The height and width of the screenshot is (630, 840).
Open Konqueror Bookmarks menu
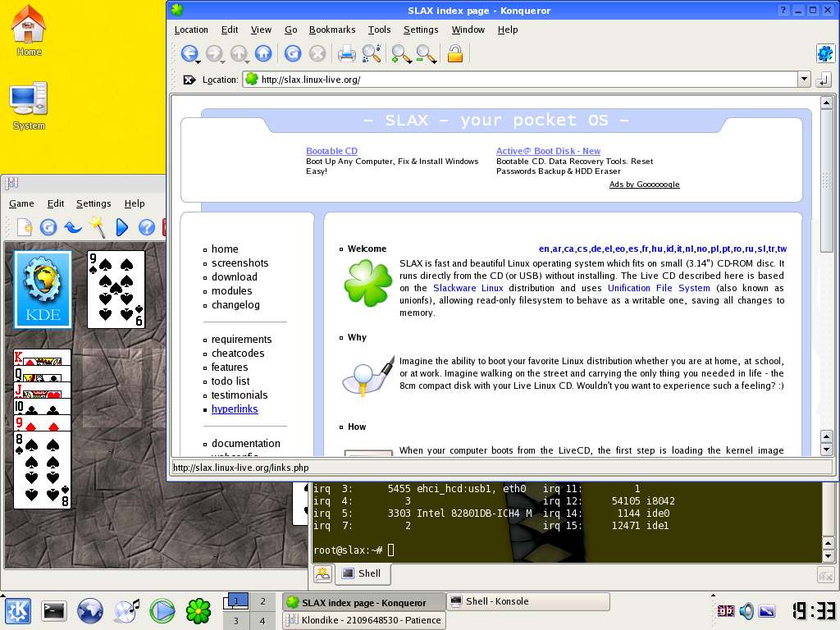(332, 30)
